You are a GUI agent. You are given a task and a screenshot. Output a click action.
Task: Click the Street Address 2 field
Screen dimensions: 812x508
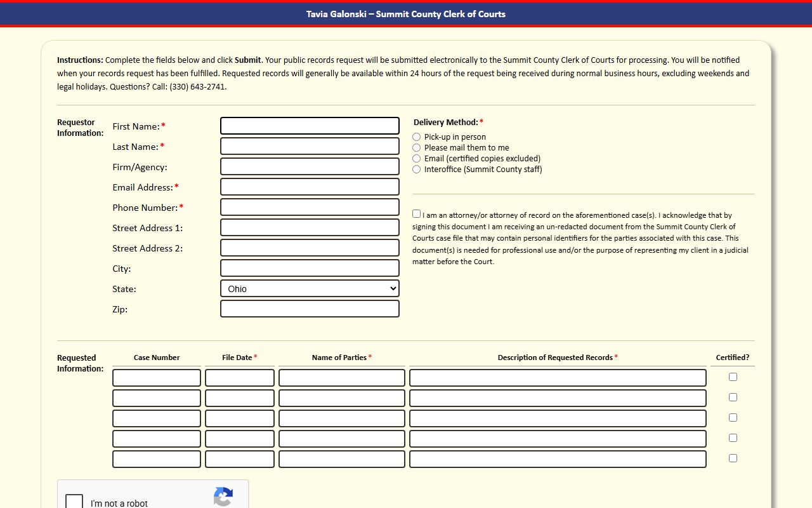coord(310,248)
